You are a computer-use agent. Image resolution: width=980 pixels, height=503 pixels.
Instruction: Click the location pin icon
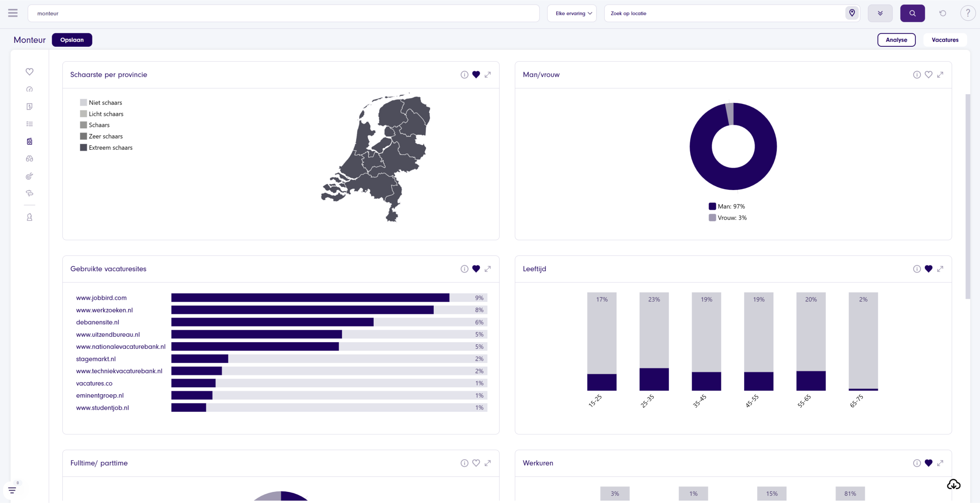[852, 13]
